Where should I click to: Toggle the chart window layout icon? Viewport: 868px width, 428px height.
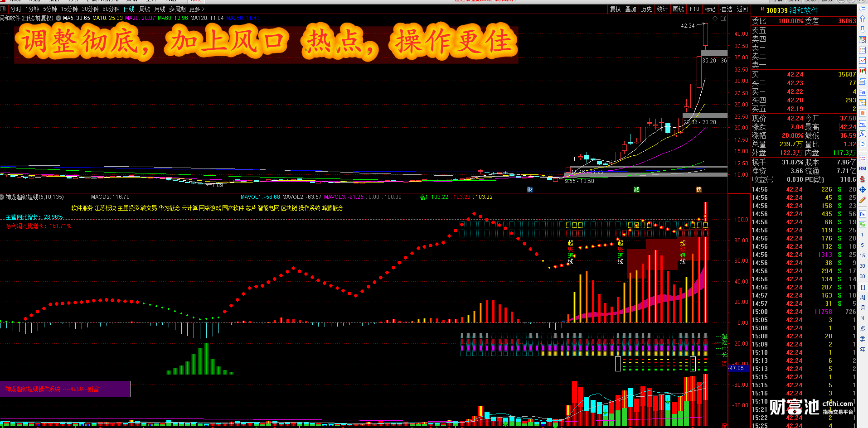[x=723, y=19]
